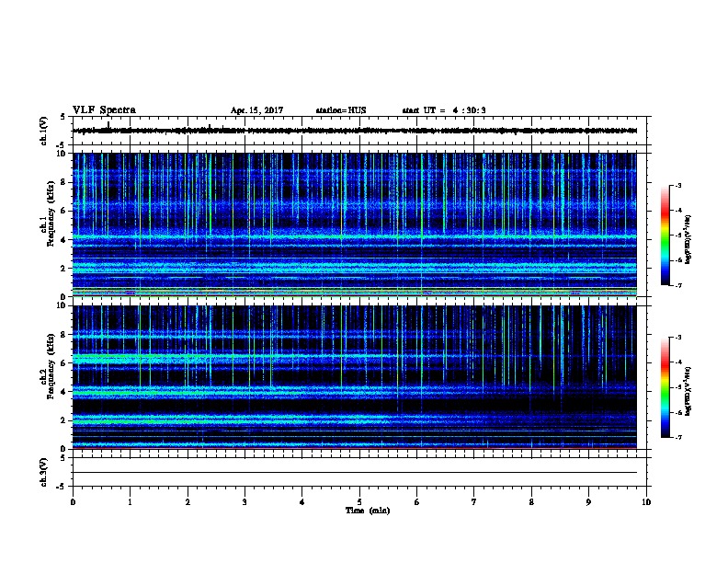This screenshot has height=563, width=728.
Task: Click the "-7" label on ch.2 color bar
Action: pos(677,438)
